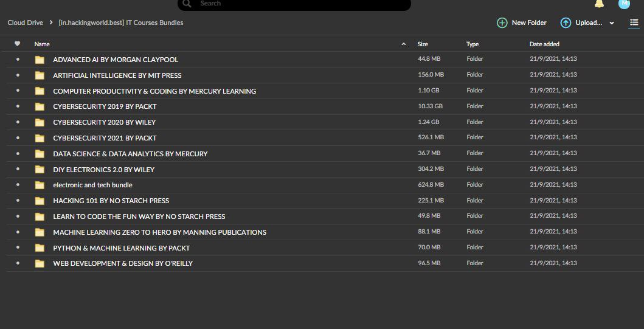Toggle favourite dot for DATA SCIENCE & DATA ANALYTICS
The width and height of the screenshot is (644, 329).
tap(18, 154)
